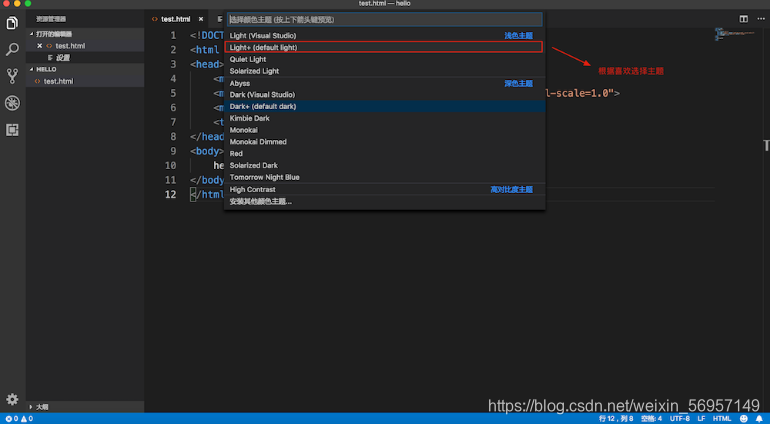The width and height of the screenshot is (770, 425).
Task: Choose the High Contrast theme
Action: (x=385, y=189)
